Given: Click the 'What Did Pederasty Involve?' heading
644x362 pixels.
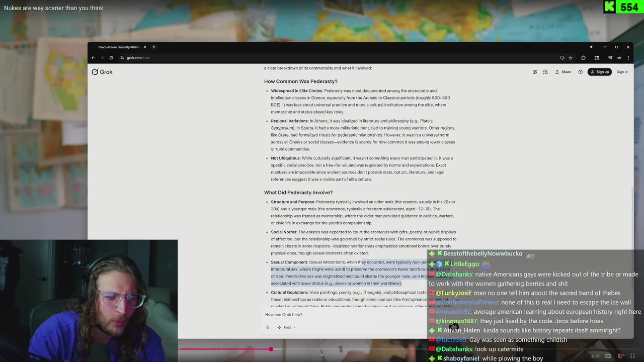Looking at the screenshot, I should coord(298,193).
